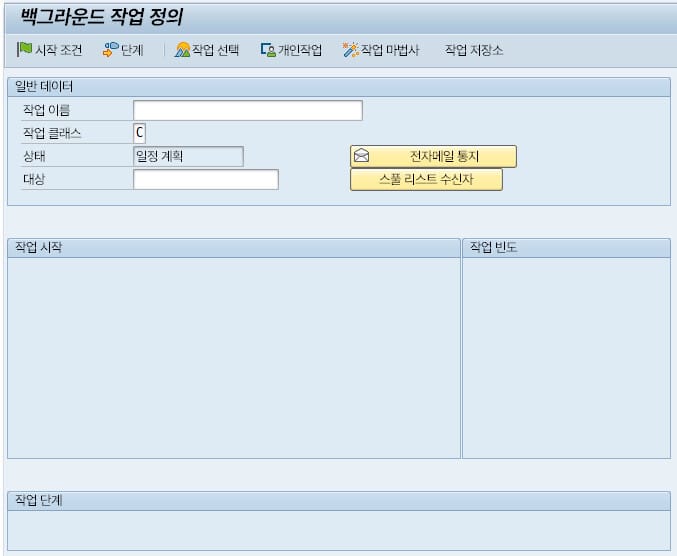Screen dimensions: 677x556
Task: Click the 대상 field label
Action: tap(35, 180)
